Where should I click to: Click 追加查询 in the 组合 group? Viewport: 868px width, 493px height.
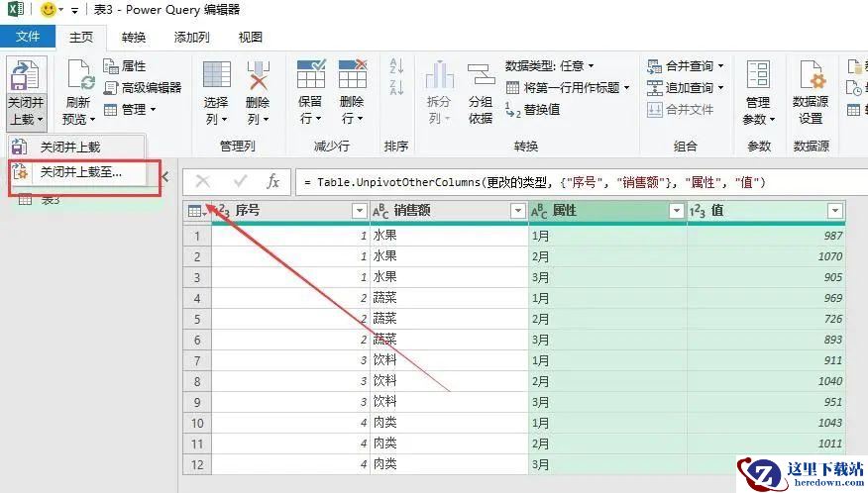[x=686, y=87]
